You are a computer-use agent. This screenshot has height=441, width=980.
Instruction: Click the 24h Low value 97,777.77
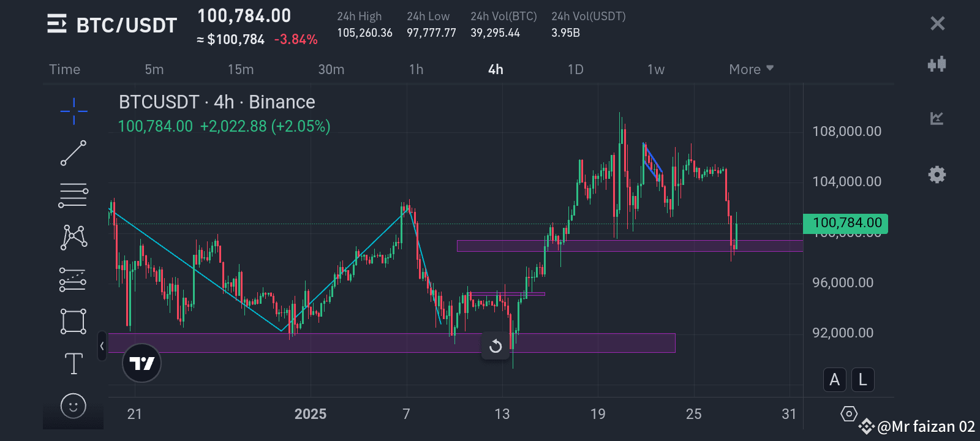(431, 33)
